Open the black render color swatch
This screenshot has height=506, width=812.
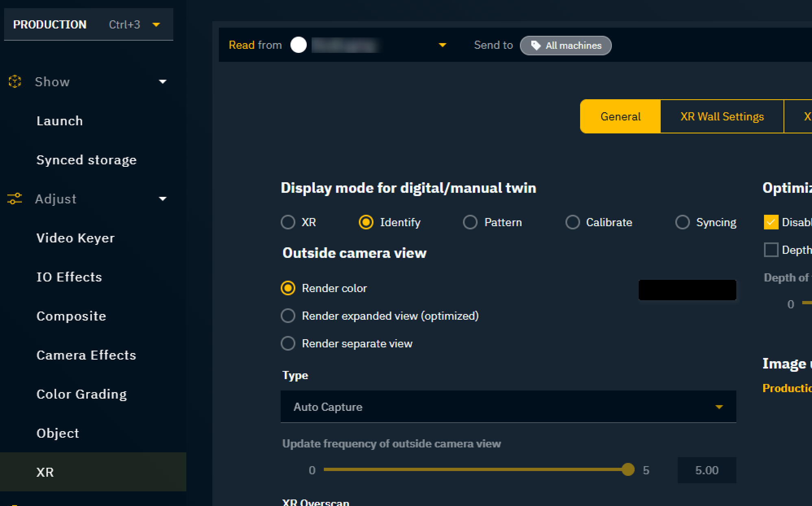click(x=687, y=290)
